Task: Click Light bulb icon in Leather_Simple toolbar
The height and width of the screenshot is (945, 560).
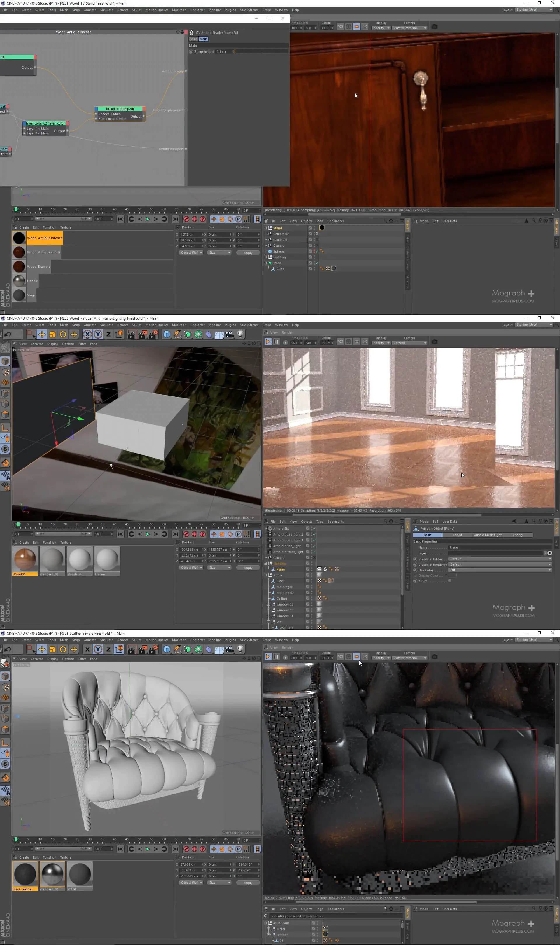Action: [x=240, y=649]
